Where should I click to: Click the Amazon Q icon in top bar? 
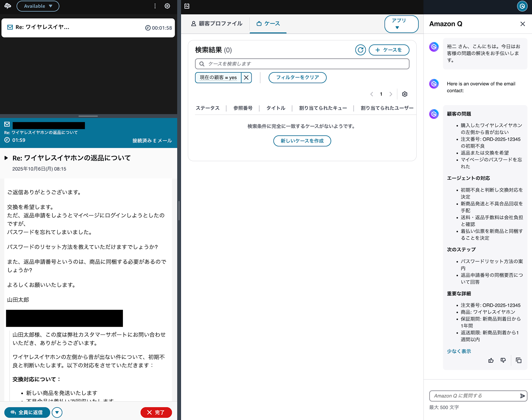pos(522,6)
